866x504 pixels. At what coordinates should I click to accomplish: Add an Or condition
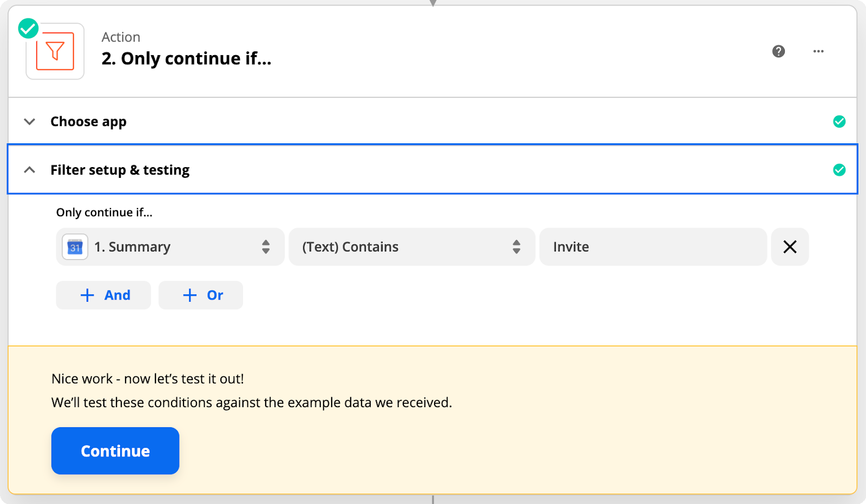tap(201, 295)
